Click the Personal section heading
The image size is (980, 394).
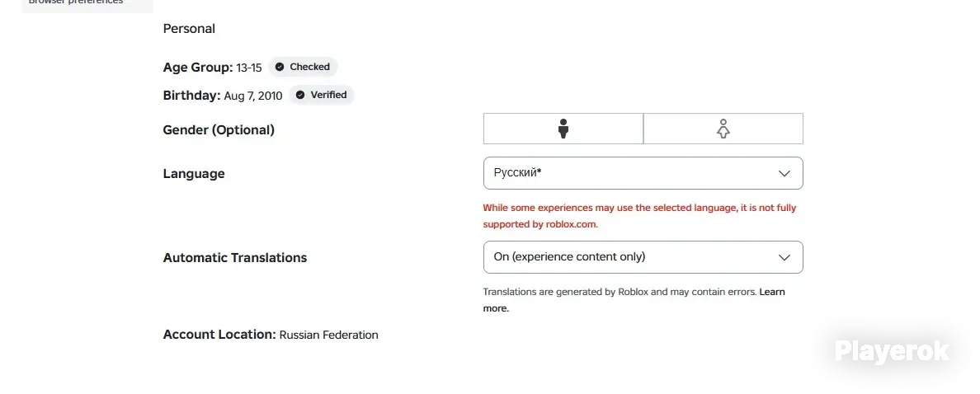(x=189, y=29)
